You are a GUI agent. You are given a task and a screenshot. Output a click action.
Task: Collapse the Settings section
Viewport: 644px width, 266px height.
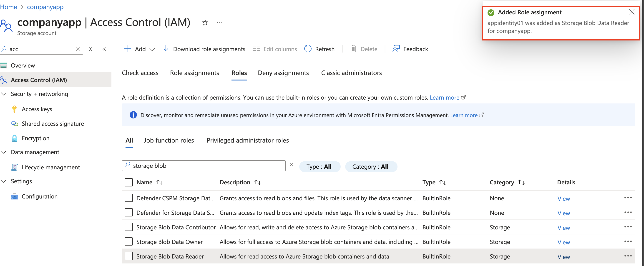click(x=4, y=181)
